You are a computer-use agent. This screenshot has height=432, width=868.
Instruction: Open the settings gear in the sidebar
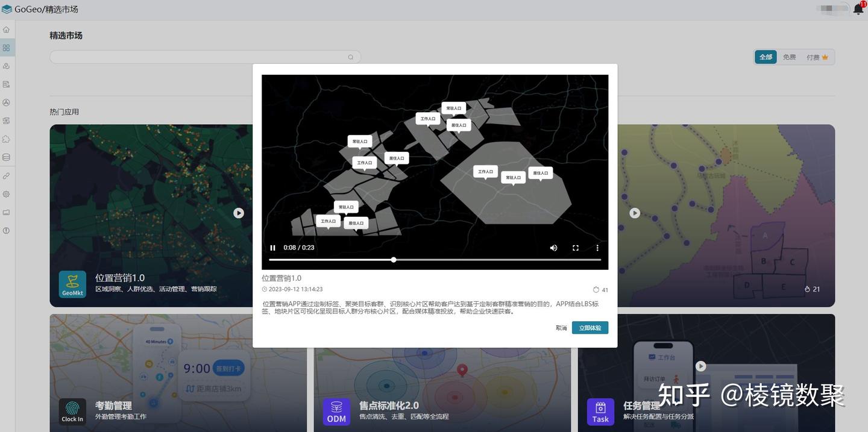[x=6, y=193]
